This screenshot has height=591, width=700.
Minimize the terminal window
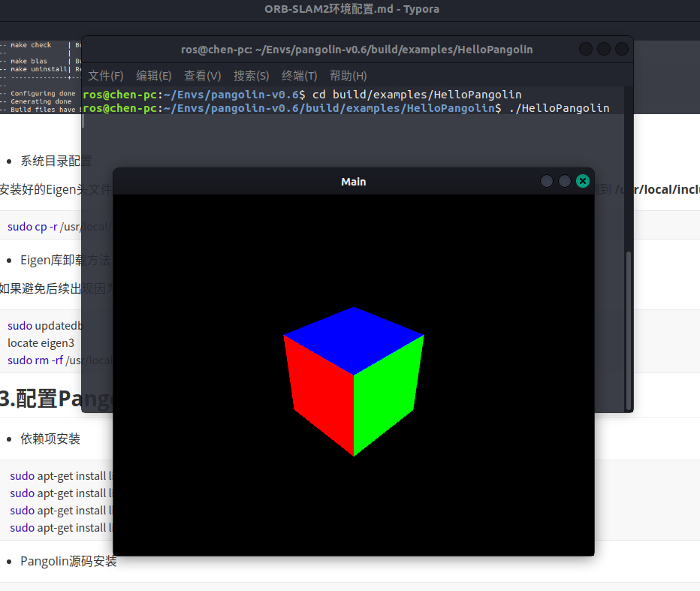click(585, 49)
